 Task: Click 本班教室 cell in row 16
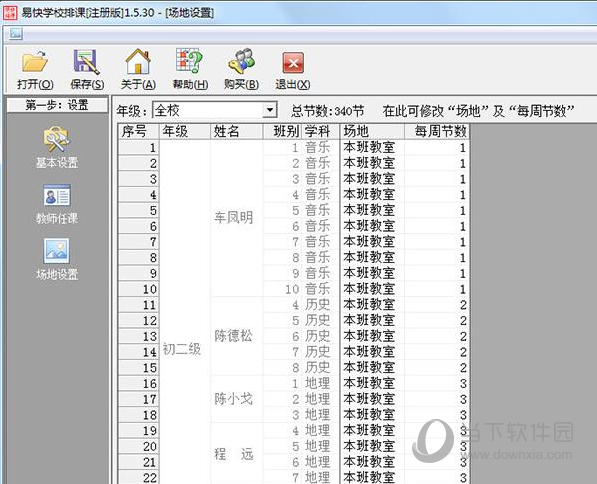pyautogui.click(x=372, y=383)
